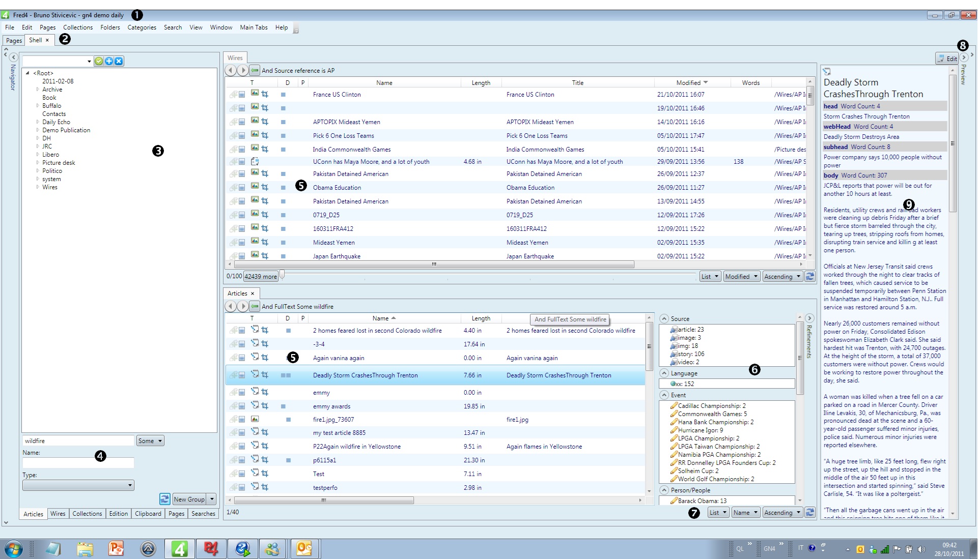Click the Edit button above preview

(947, 58)
